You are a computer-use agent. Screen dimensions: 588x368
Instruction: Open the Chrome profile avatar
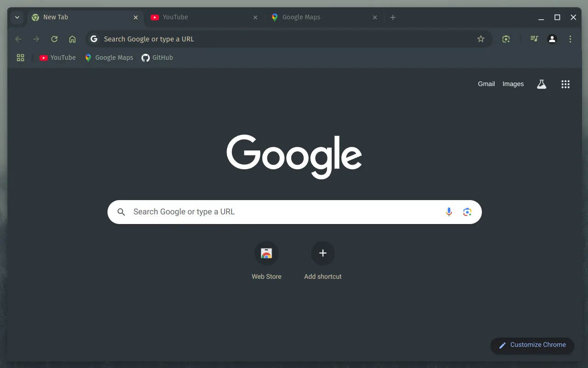(552, 39)
